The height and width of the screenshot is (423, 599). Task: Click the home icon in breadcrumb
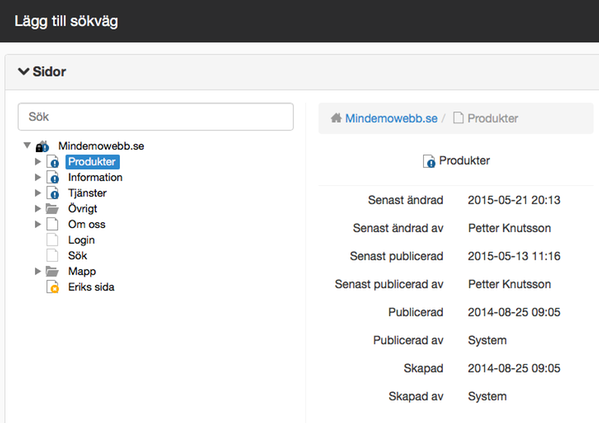coord(336,118)
